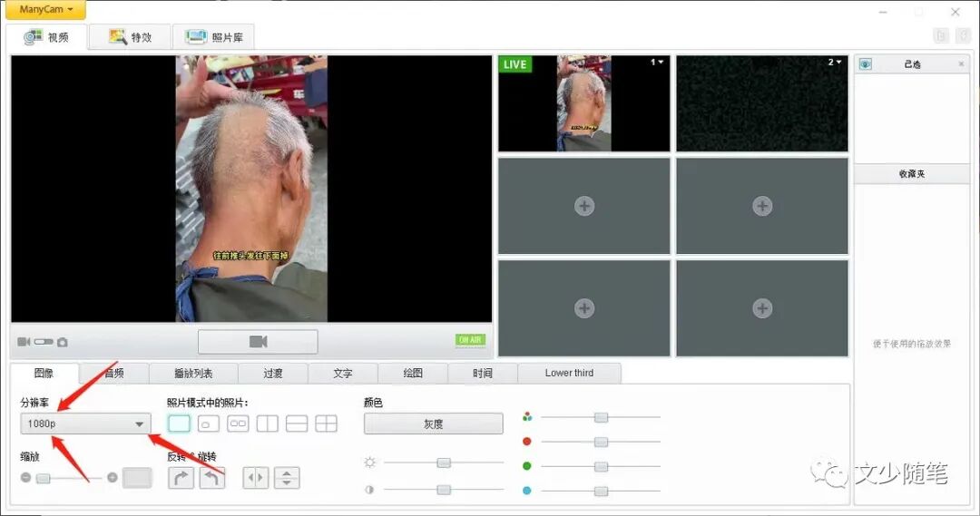Add a source in slot directly below source 2
Screen dimensions: 980x516
coord(762,206)
